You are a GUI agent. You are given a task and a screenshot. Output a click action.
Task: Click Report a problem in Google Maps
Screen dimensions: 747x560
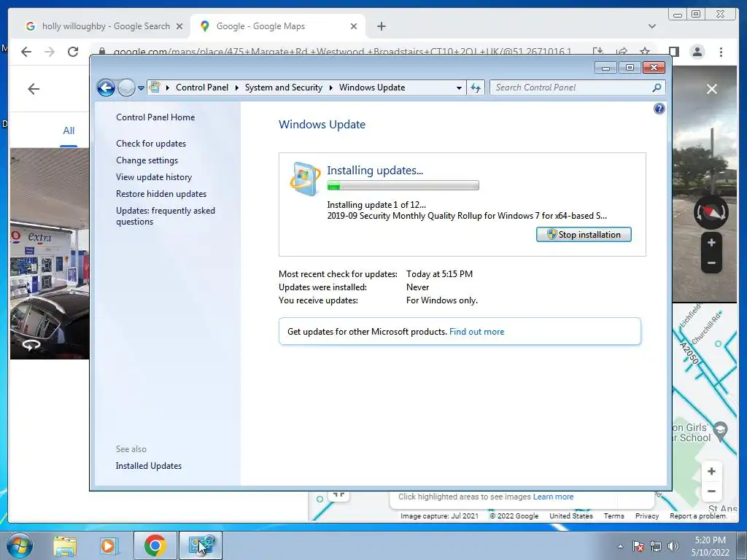(697, 516)
